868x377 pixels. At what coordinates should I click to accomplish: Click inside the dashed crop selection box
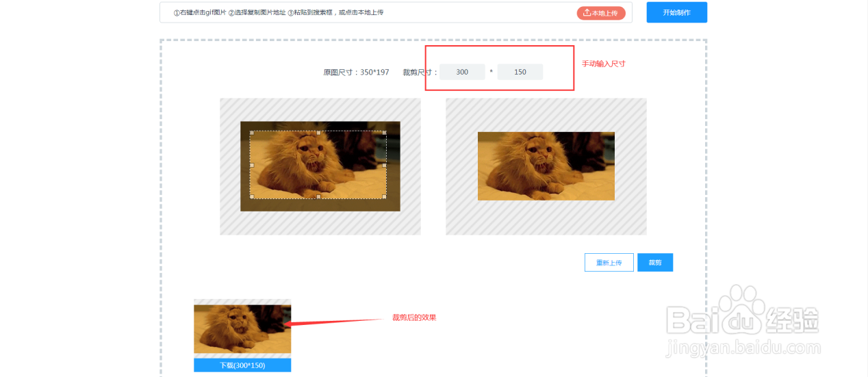[318, 165]
